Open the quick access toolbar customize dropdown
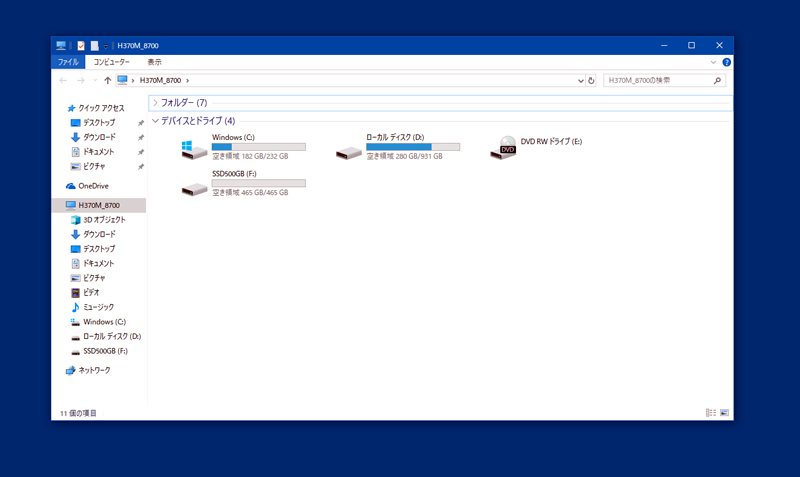The width and height of the screenshot is (800, 477). point(106,46)
